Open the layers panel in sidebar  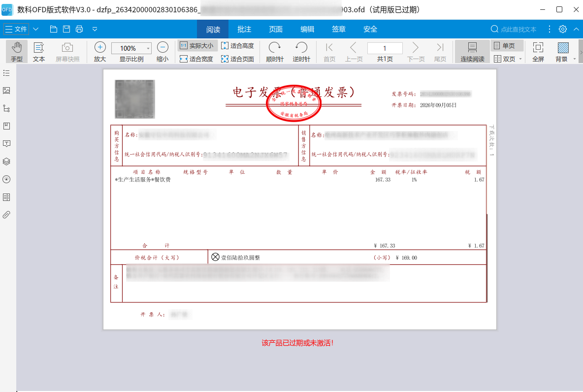click(6, 162)
